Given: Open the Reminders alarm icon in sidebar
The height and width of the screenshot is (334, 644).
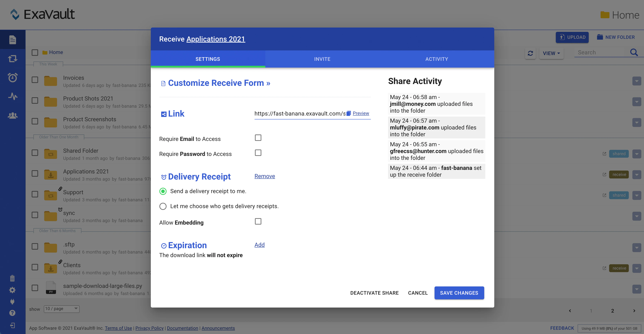Looking at the screenshot, I should [x=13, y=77].
